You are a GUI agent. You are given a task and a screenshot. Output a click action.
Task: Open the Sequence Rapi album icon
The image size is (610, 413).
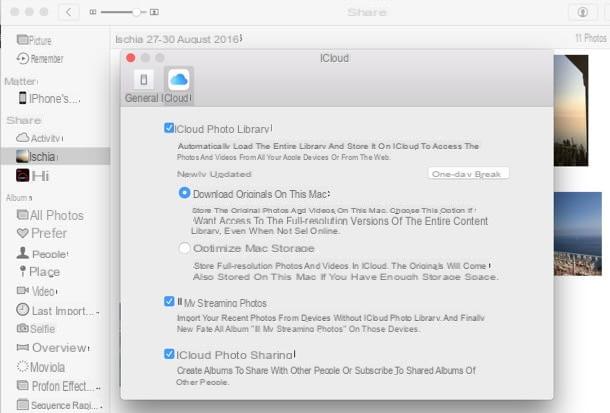point(23,405)
